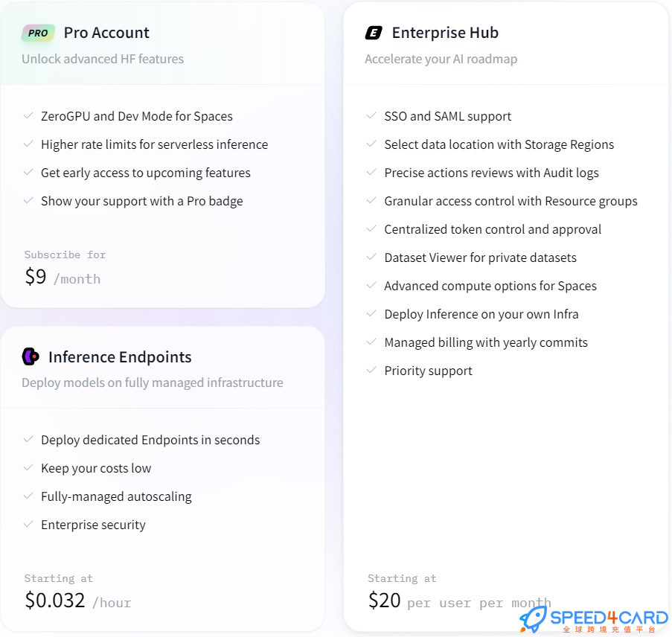
Task: Select the $0.032 /hour starting price
Action: tap(78, 601)
